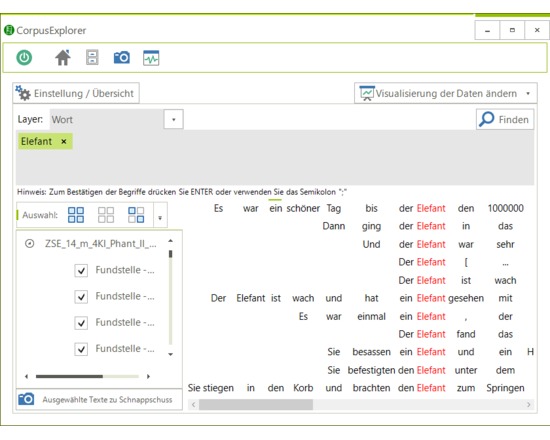Open the corpus database cabinet icon
This screenshot has width=550, height=440.
click(x=92, y=57)
